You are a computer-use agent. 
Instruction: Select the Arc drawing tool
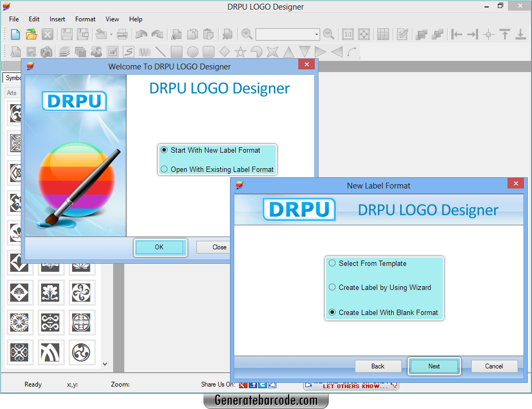coord(352,52)
